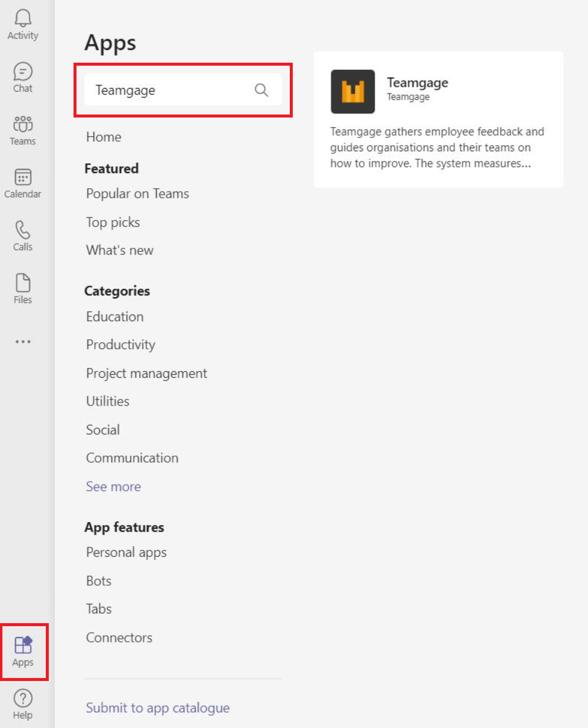Click the search magnifier icon

(261, 90)
